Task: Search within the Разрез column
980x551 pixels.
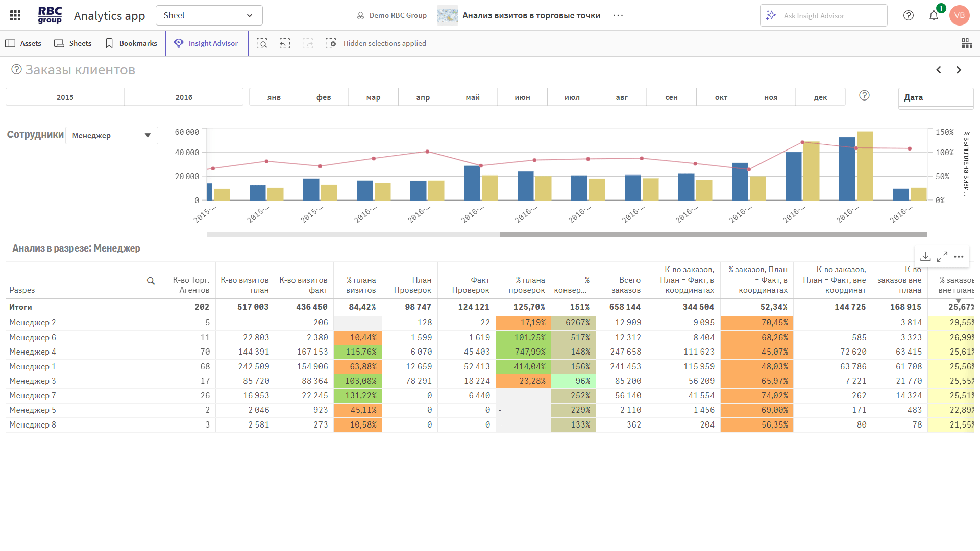Action: tap(151, 281)
